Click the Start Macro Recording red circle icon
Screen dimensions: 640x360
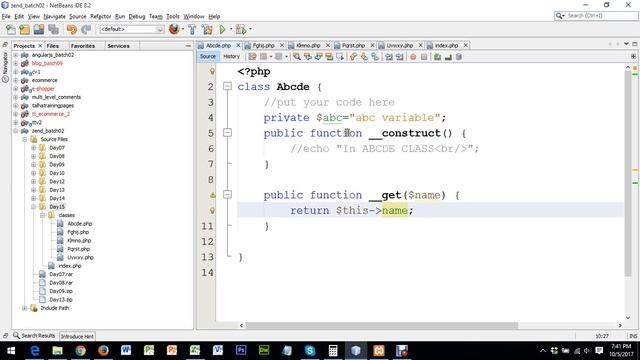pyautogui.click(x=413, y=57)
